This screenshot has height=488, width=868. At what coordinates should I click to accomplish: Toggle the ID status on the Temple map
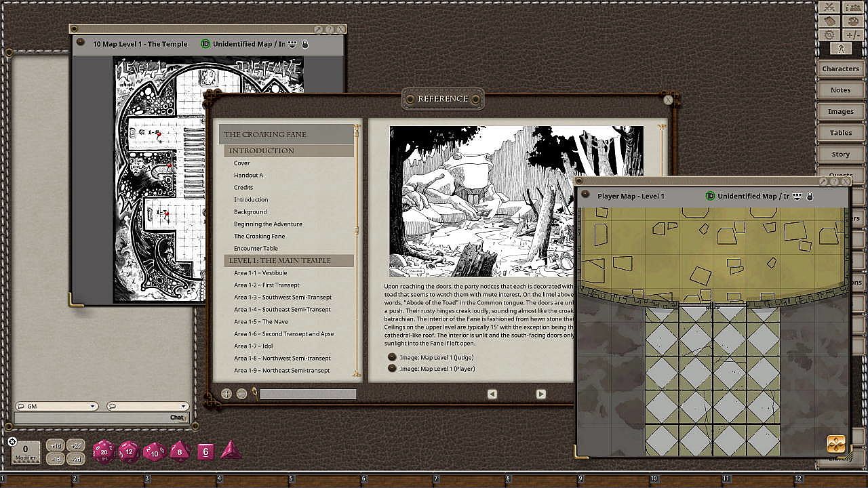205,44
